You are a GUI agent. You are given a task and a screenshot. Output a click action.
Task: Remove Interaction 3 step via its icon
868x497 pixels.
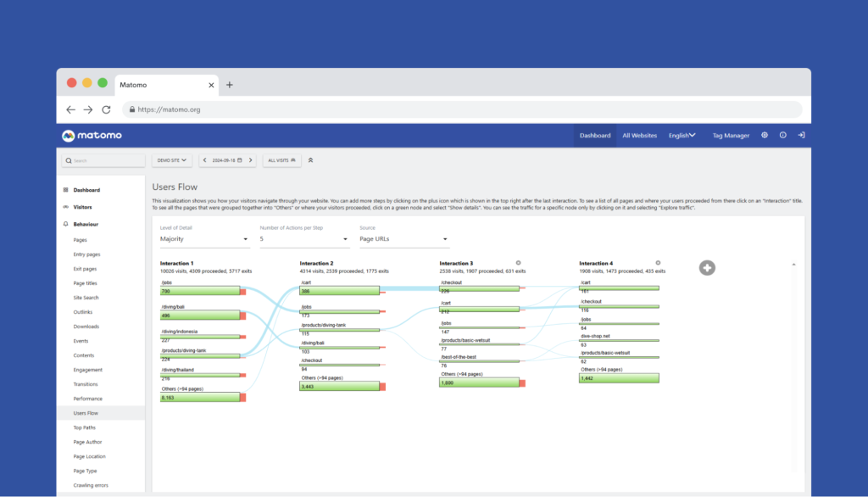[x=518, y=263]
